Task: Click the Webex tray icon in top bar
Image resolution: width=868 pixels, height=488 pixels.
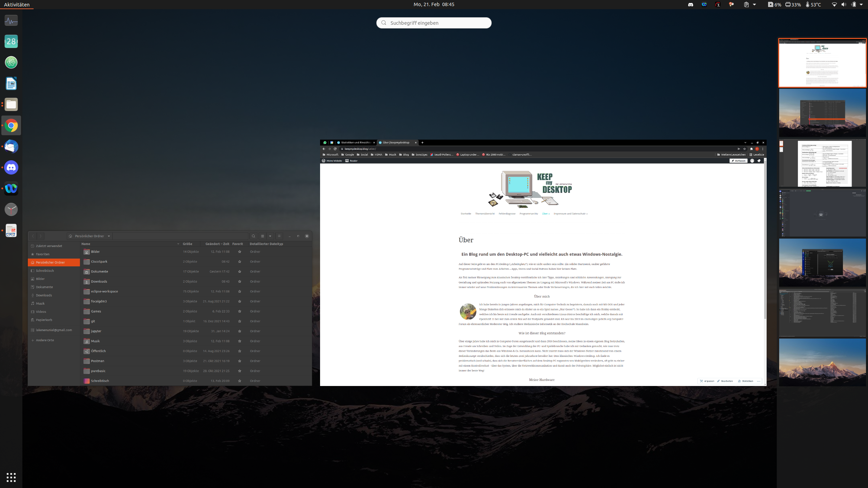Action: 704,5
